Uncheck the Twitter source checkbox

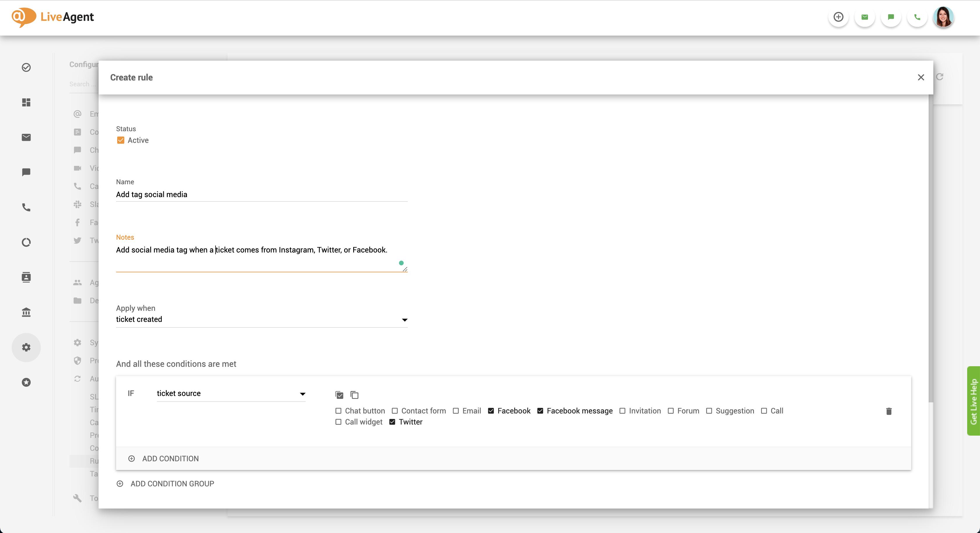tap(392, 422)
